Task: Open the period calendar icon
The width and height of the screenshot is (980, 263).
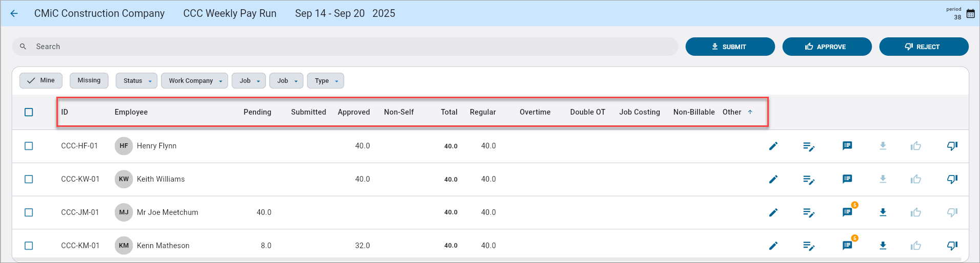Action: [x=970, y=14]
